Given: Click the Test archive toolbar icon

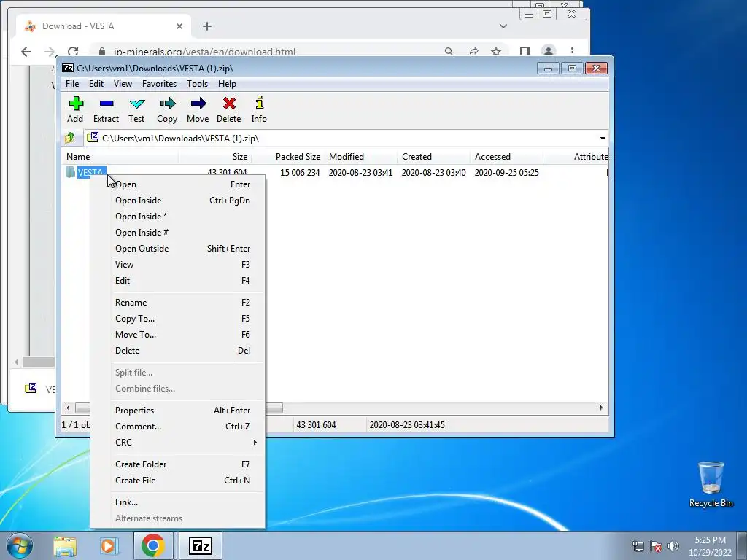Looking at the screenshot, I should [136, 104].
